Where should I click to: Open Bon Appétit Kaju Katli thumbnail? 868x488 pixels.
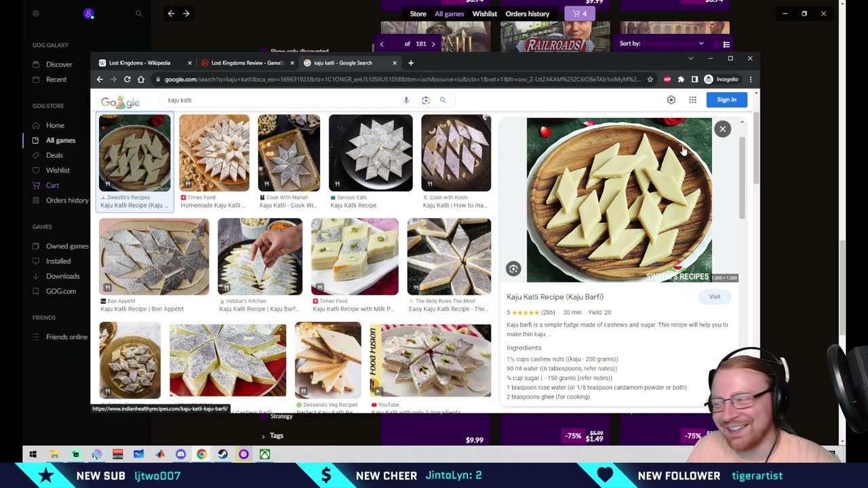154,257
